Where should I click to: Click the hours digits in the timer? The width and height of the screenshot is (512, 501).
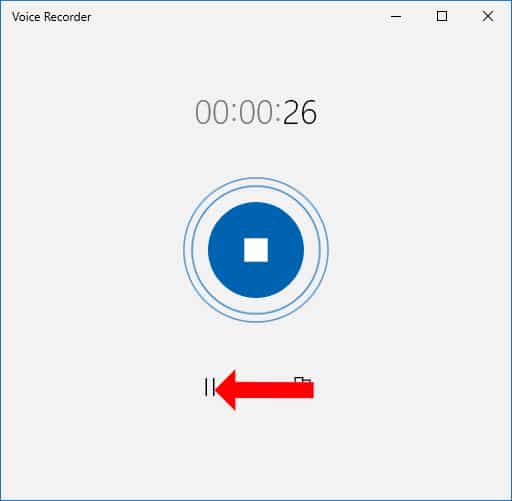click(212, 112)
